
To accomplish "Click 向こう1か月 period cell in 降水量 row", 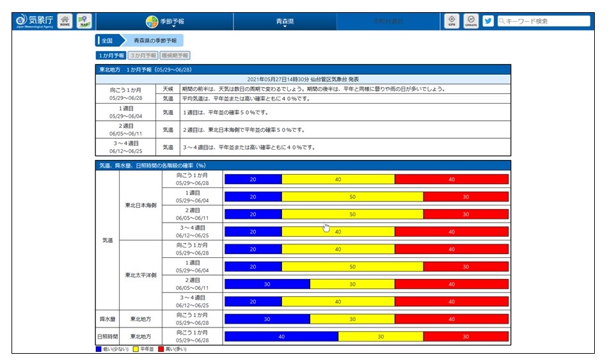I will tap(193, 319).
